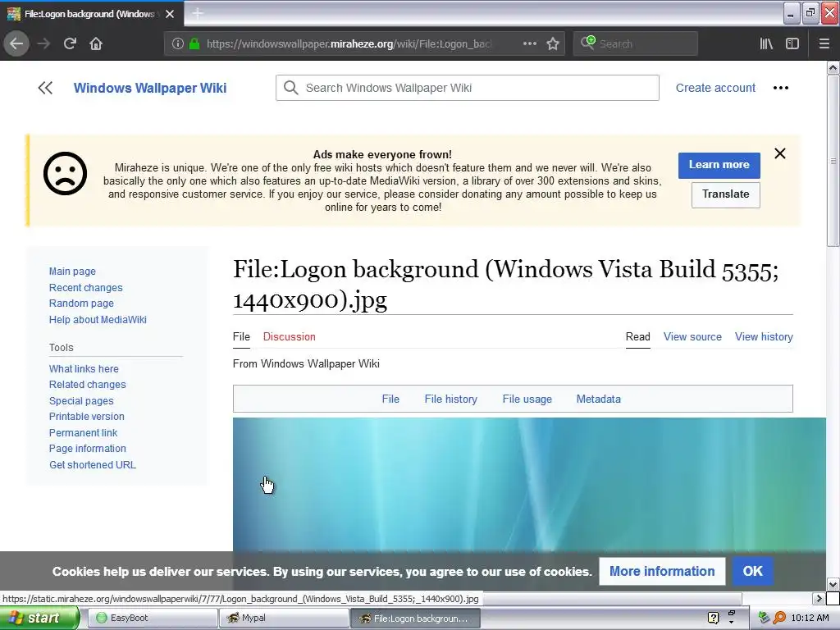Screen dimensions: 840x630
Task: Click the 10:12 AM clock
Action: pyautogui.click(x=810, y=619)
